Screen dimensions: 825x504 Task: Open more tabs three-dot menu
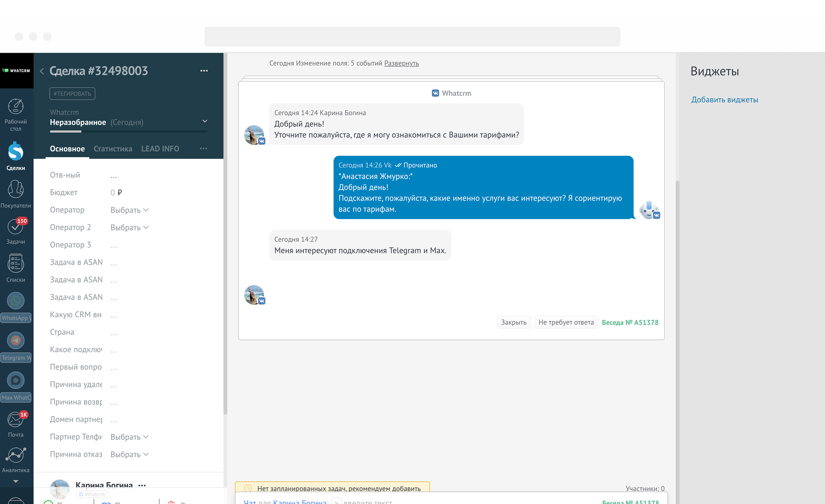pos(203,148)
